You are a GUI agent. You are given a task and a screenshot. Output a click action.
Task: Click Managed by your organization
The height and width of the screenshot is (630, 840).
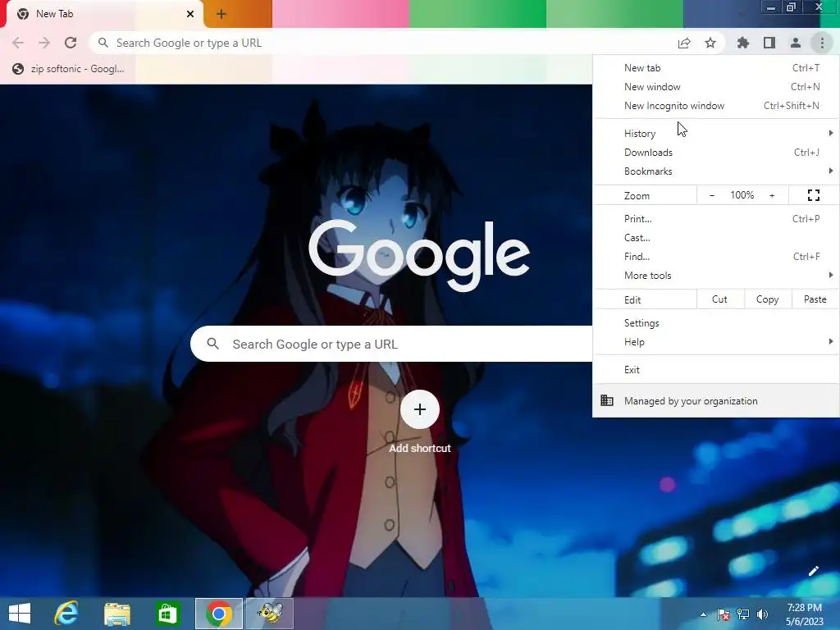pos(716,400)
